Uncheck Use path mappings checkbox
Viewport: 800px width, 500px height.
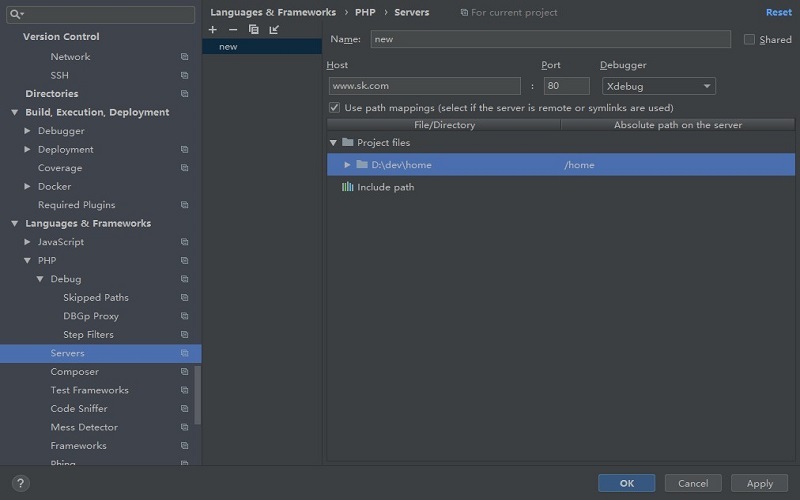335,108
